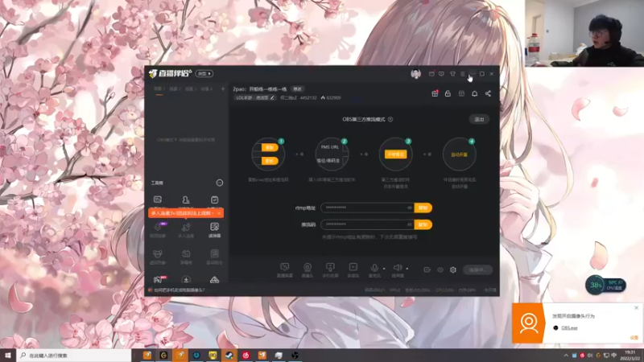This screenshot has width=644, height=362.
Task: Open the download tool icon in toolbox
Action: point(186,280)
